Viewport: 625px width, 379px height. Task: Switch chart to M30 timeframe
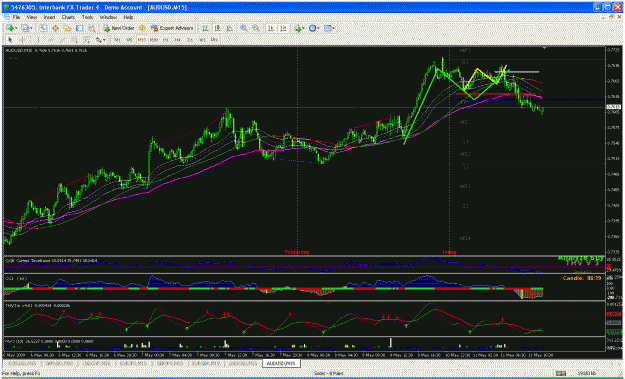point(154,40)
